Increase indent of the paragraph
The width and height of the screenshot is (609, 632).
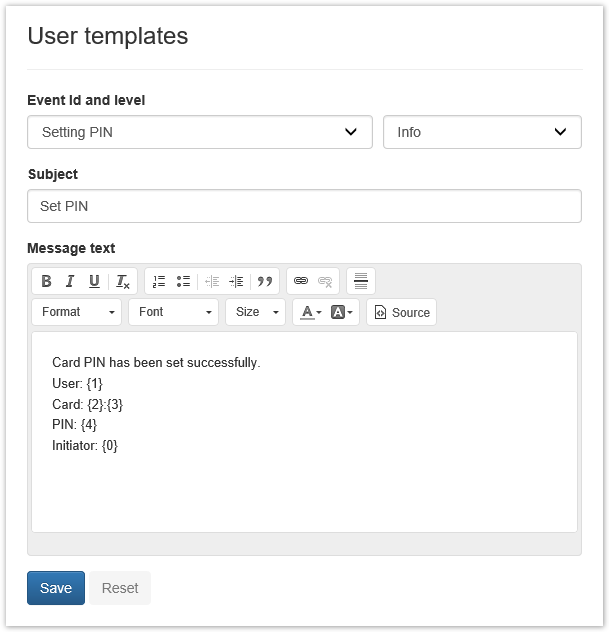click(236, 281)
